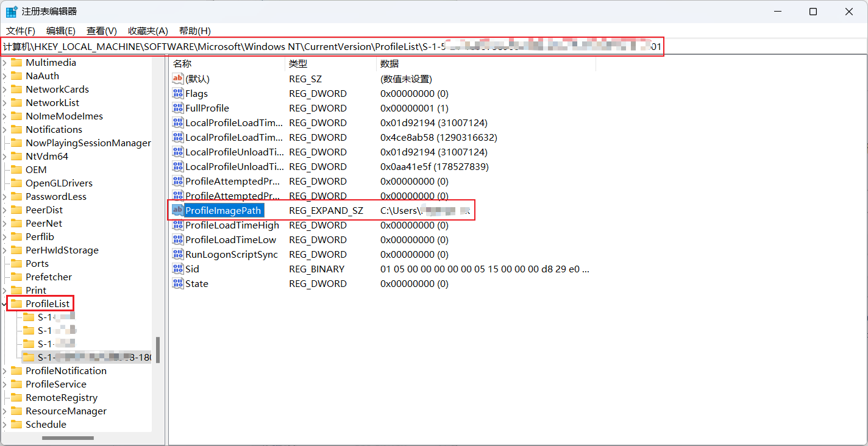Click the Sid binary value icon
The height and width of the screenshot is (446, 868).
(178, 269)
